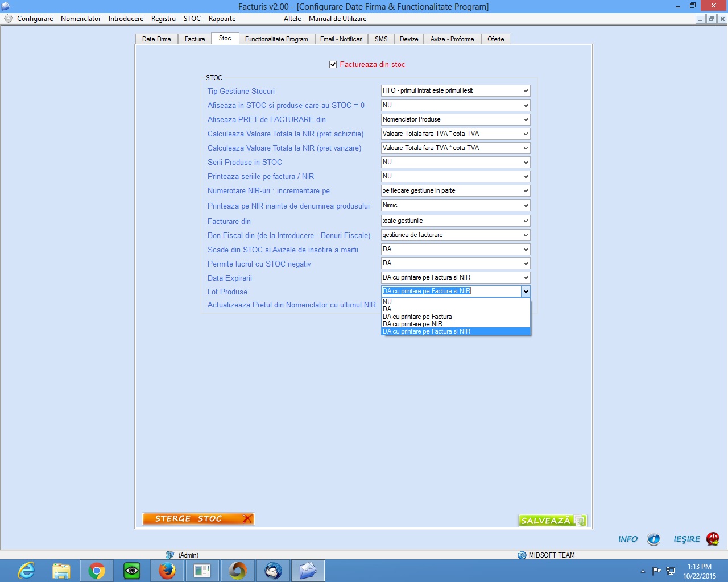Switch to the Factura tab
Screen dimensions: 728x582
click(x=195, y=39)
